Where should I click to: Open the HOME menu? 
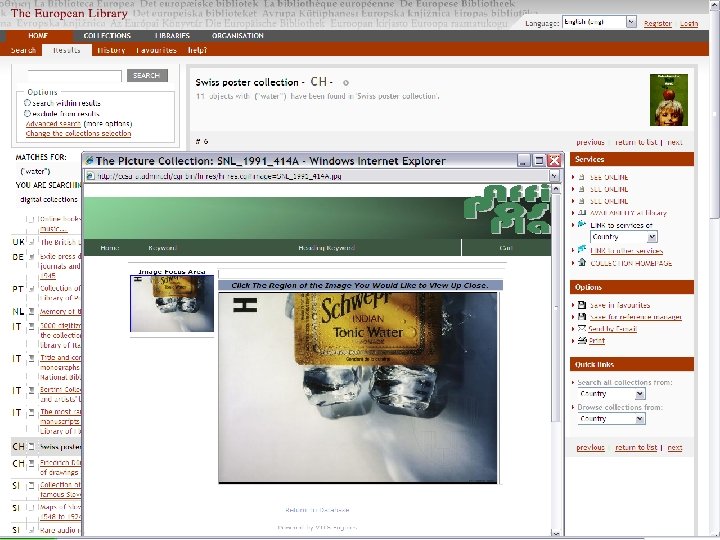38,36
